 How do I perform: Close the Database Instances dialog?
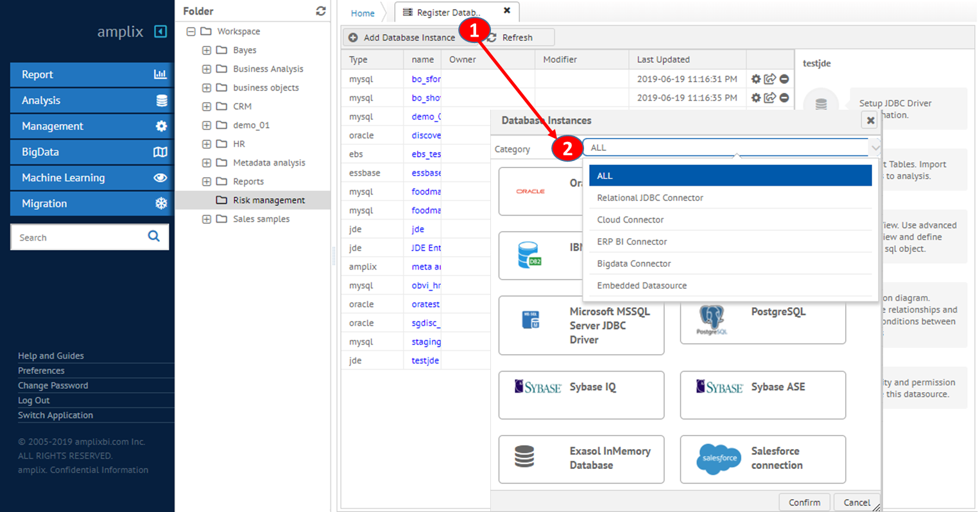coord(870,120)
